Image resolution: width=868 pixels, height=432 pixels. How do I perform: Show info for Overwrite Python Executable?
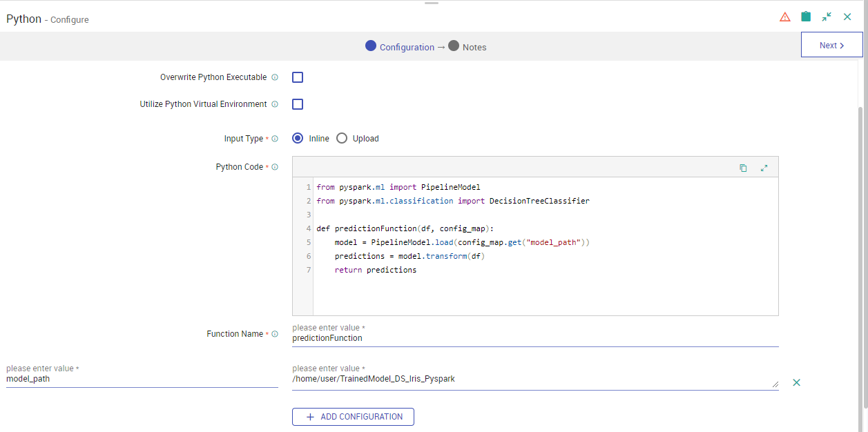pos(275,77)
